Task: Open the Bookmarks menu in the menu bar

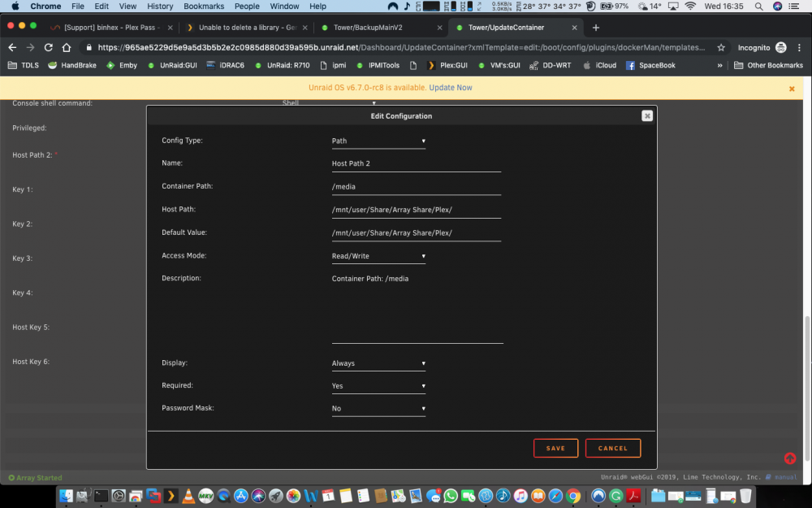Action: coord(204,7)
